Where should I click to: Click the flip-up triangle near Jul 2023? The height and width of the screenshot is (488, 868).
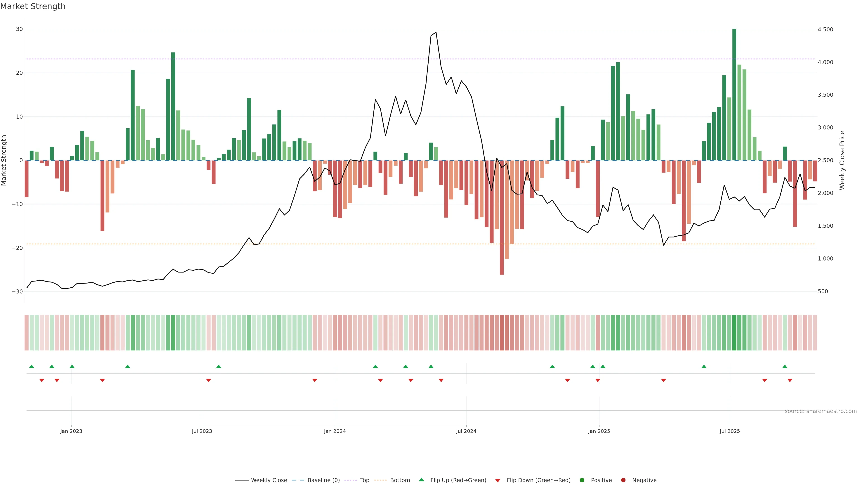[x=219, y=366]
